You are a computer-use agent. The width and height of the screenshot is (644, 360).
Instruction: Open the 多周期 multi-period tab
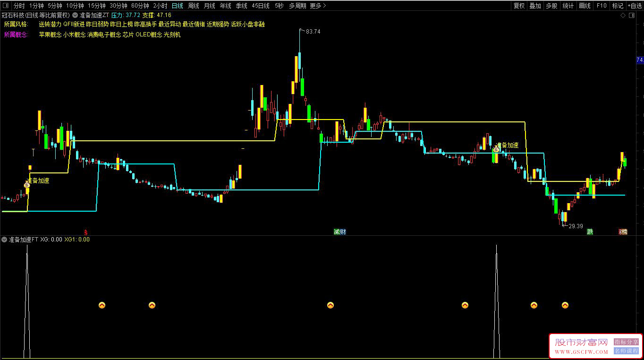click(x=297, y=6)
